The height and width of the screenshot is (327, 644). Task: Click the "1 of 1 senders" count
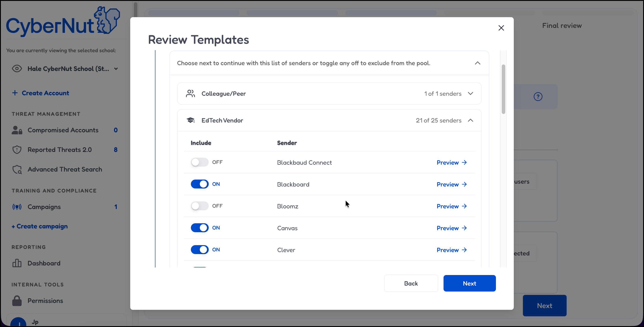(x=442, y=93)
